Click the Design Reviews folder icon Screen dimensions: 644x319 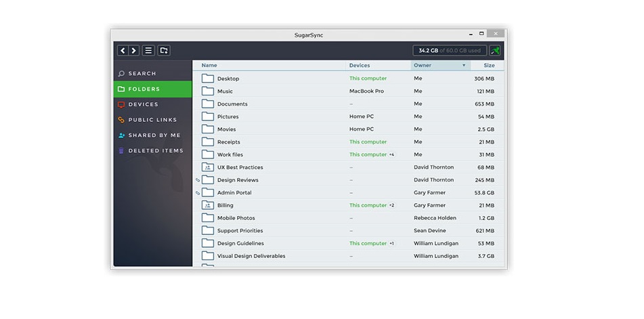pyautogui.click(x=208, y=180)
